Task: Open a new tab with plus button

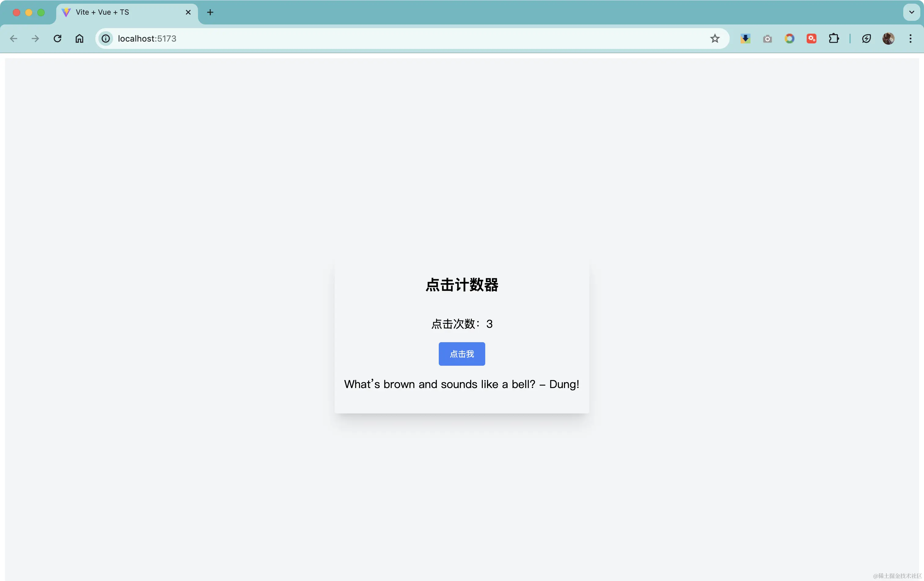Action: [210, 12]
